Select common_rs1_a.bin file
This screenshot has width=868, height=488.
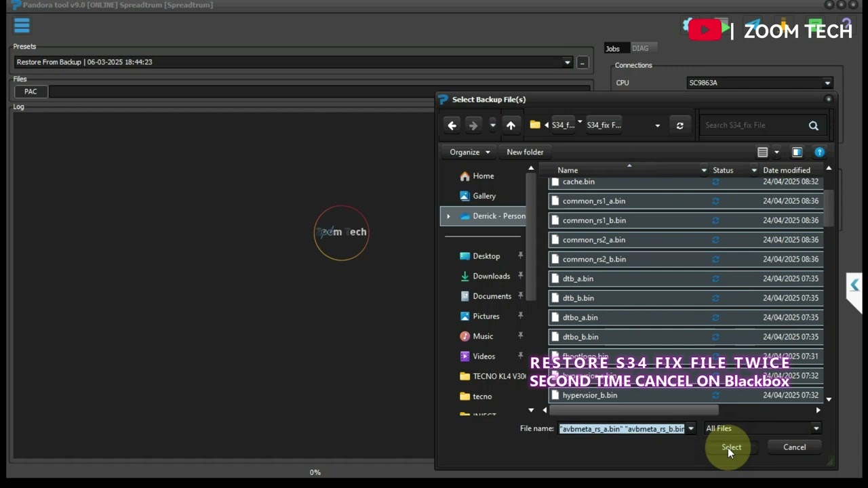(x=686, y=201)
